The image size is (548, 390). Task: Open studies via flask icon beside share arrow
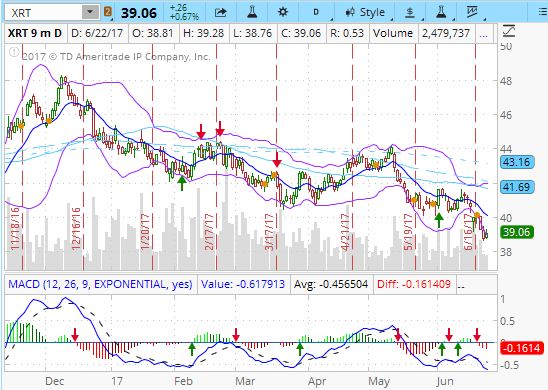[x=252, y=12]
